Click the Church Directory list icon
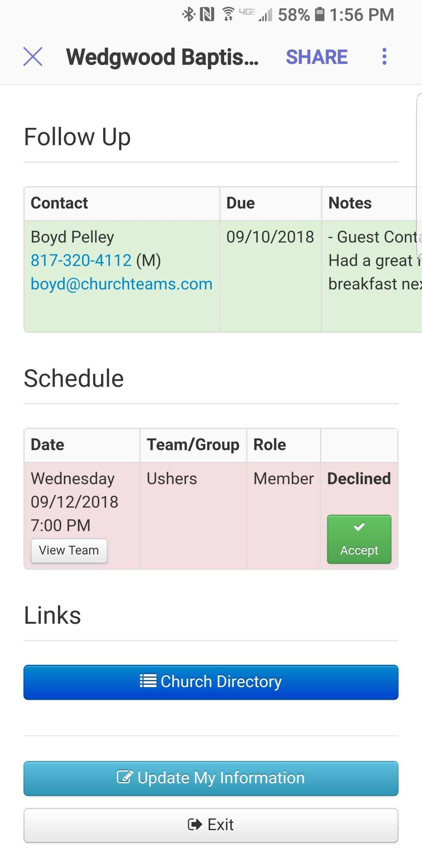This screenshot has height=868, width=422. click(148, 680)
